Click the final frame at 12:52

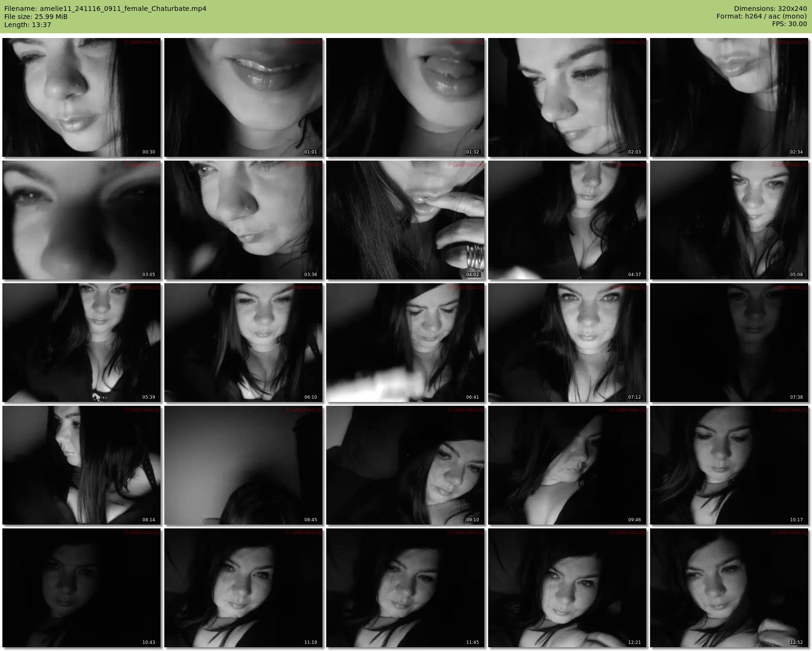pos(729,588)
